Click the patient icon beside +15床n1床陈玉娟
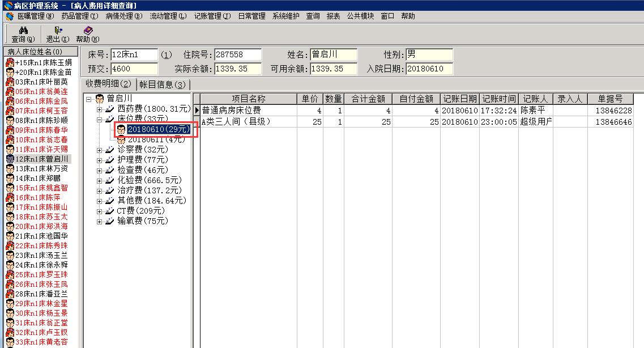 (10, 62)
